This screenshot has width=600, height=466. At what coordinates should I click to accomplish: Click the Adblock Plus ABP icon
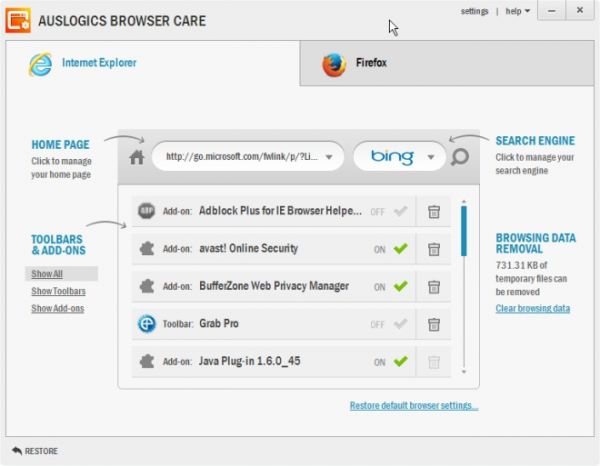point(146,211)
